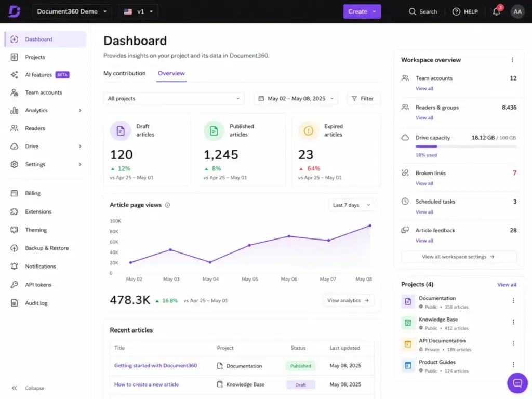The image size is (532, 399).
Task: Open the v1 language version dropdown
Action: (x=138, y=11)
